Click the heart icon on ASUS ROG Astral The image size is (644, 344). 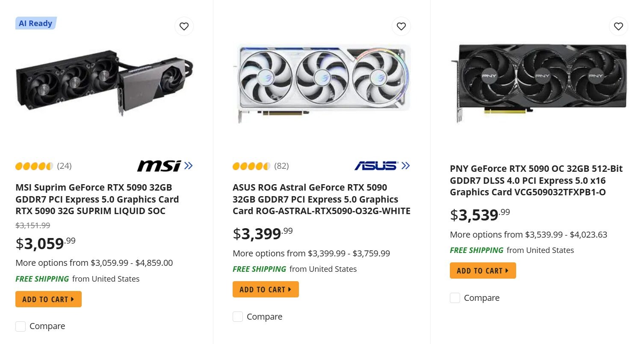tap(401, 26)
